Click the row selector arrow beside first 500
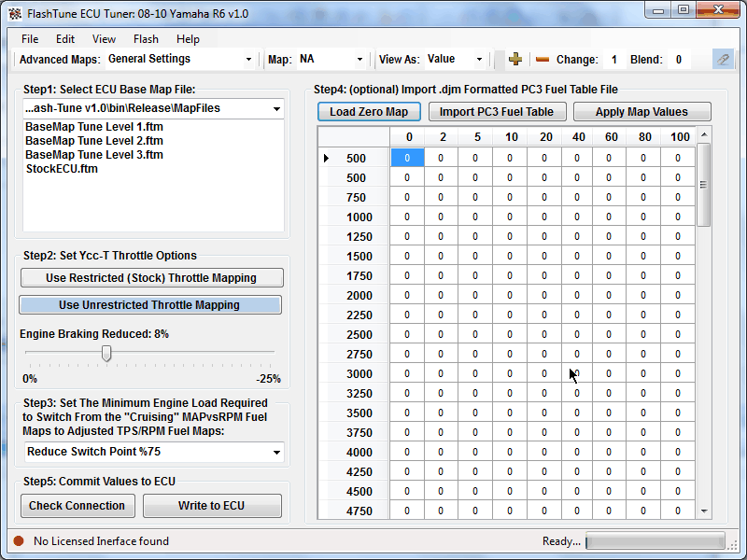747x560 pixels. point(326,159)
